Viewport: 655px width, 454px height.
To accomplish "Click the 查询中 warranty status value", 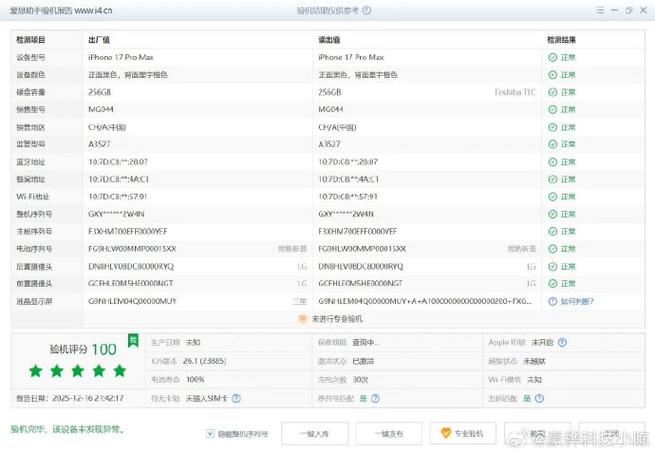I will 366,342.
